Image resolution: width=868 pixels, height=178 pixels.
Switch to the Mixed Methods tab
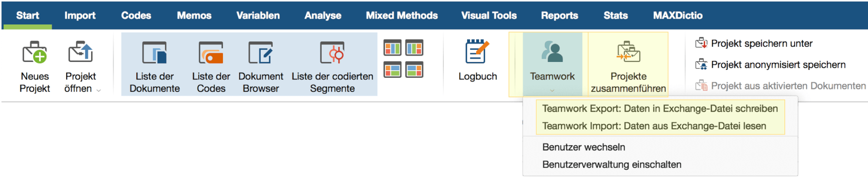click(402, 15)
